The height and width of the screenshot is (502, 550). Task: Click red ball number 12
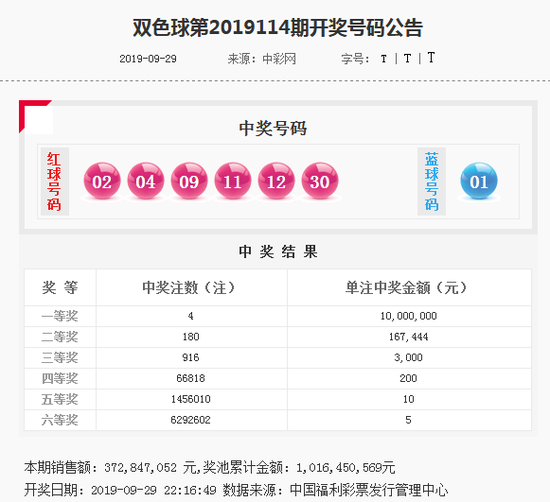click(x=276, y=181)
